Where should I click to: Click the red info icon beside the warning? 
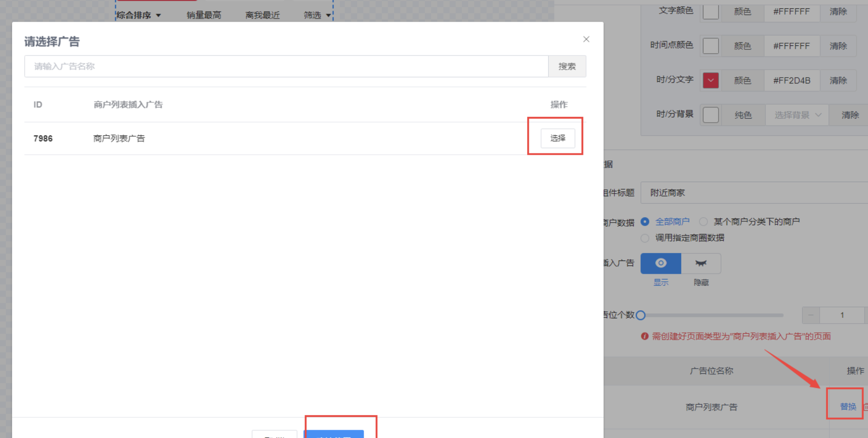coord(645,336)
